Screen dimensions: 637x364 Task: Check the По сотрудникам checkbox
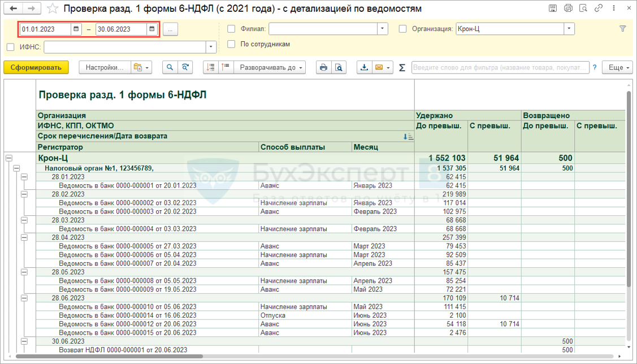(x=231, y=44)
